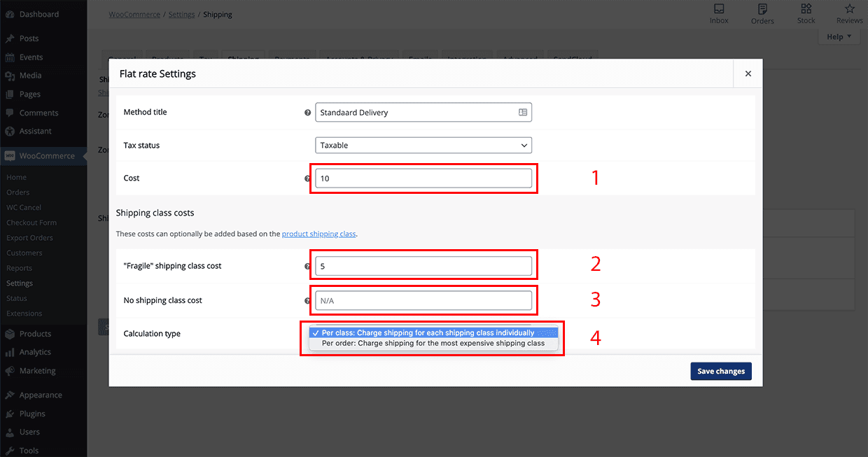Open Settings submenu item in sidebar
Image resolution: width=868 pixels, height=457 pixels.
20,283
